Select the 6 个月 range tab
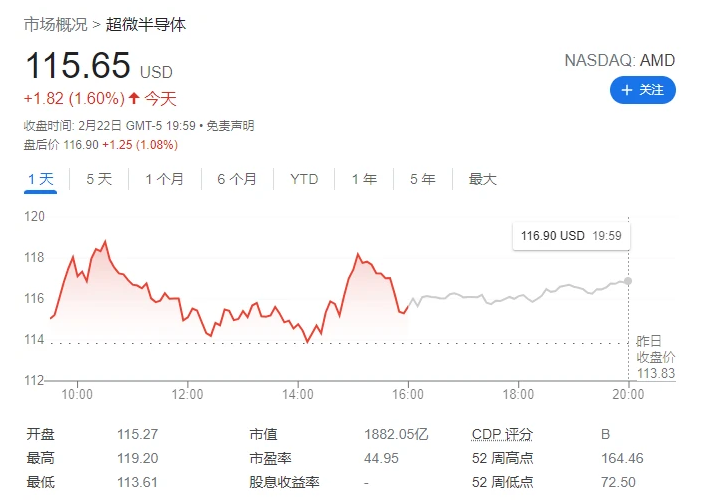The image size is (709, 503). [x=236, y=179]
